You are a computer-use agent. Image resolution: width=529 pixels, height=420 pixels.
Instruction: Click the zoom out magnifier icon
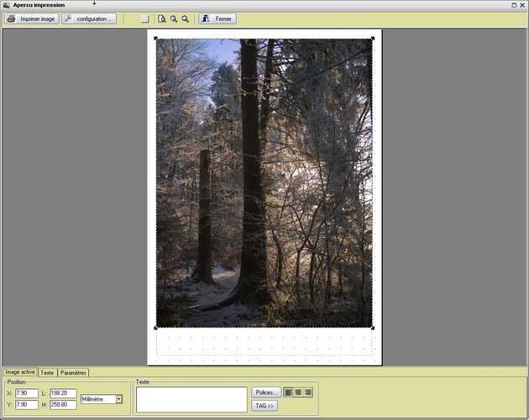[x=185, y=18]
